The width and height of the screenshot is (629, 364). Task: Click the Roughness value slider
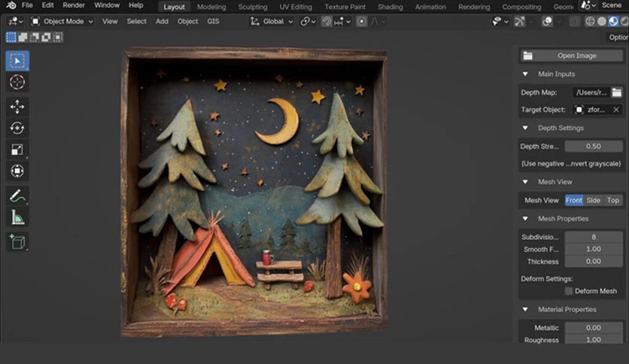[x=594, y=340]
